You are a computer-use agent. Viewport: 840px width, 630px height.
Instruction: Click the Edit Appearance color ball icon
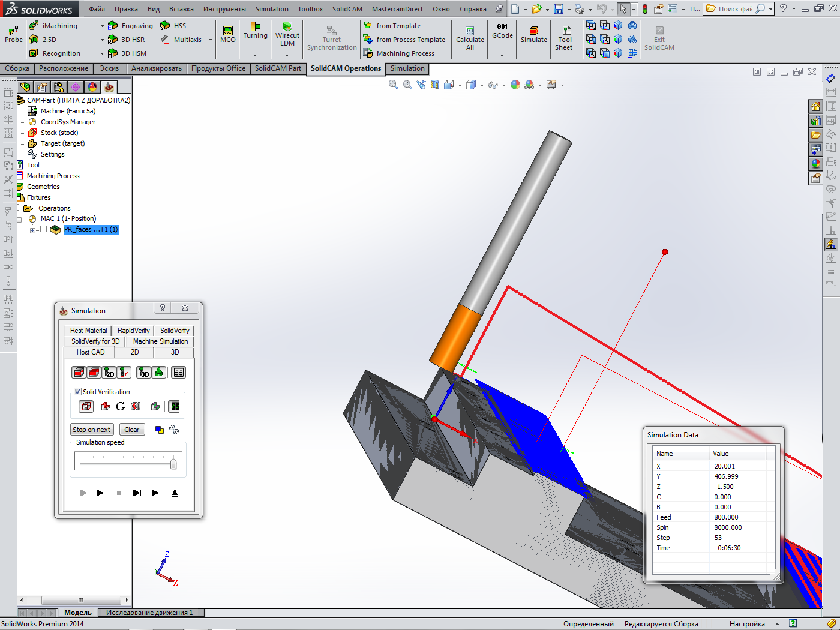click(515, 85)
